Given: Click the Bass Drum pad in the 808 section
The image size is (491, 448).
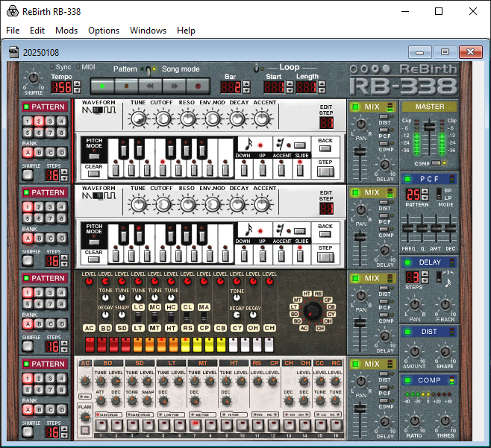Looking at the screenshot, I should pyautogui.click(x=105, y=328).
